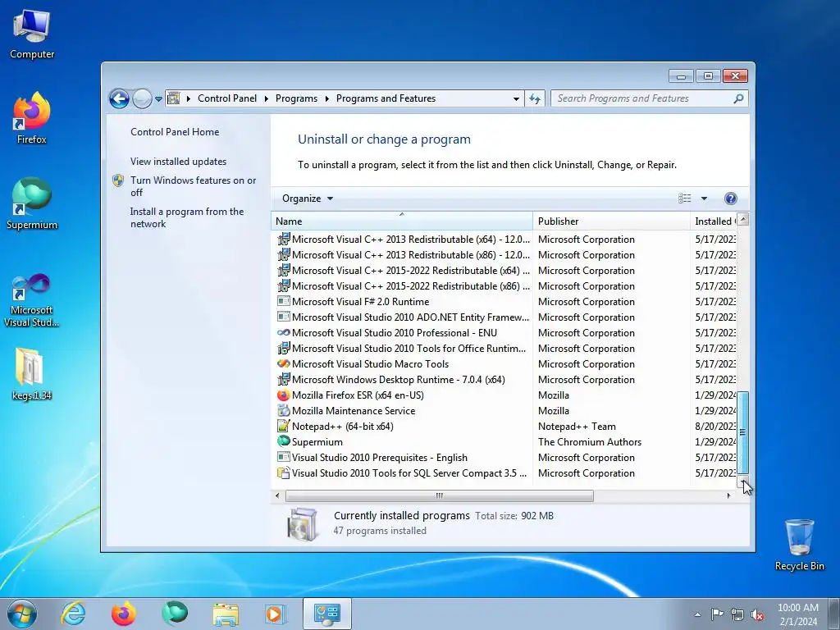Click horizontal scrollbar right arrow

click(x=728, y=495)
